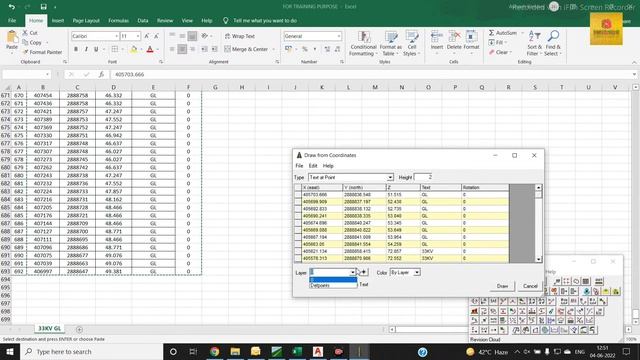The image size is (640, 360).
Task: Click the new layer button beside Layer box
Action: click(364, 272)
